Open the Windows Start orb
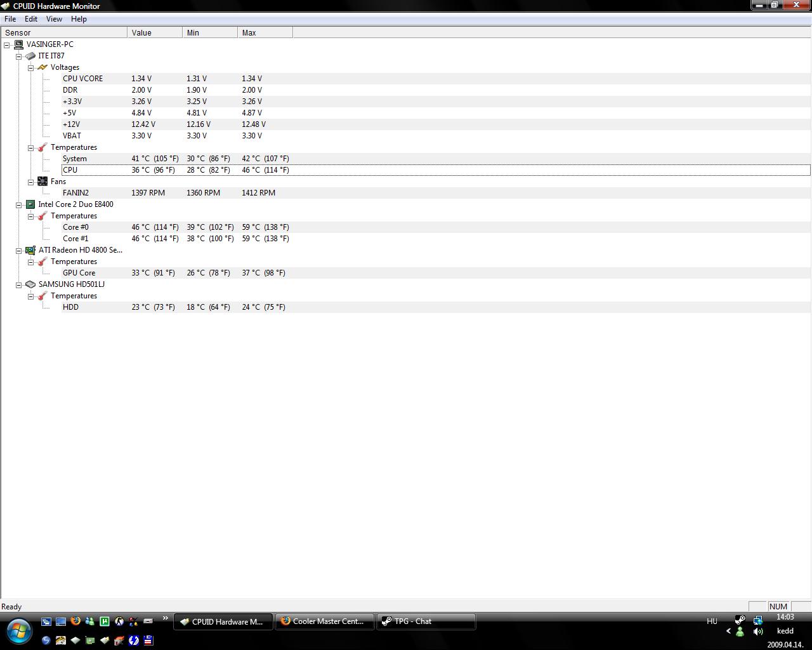 click(18, 632)
